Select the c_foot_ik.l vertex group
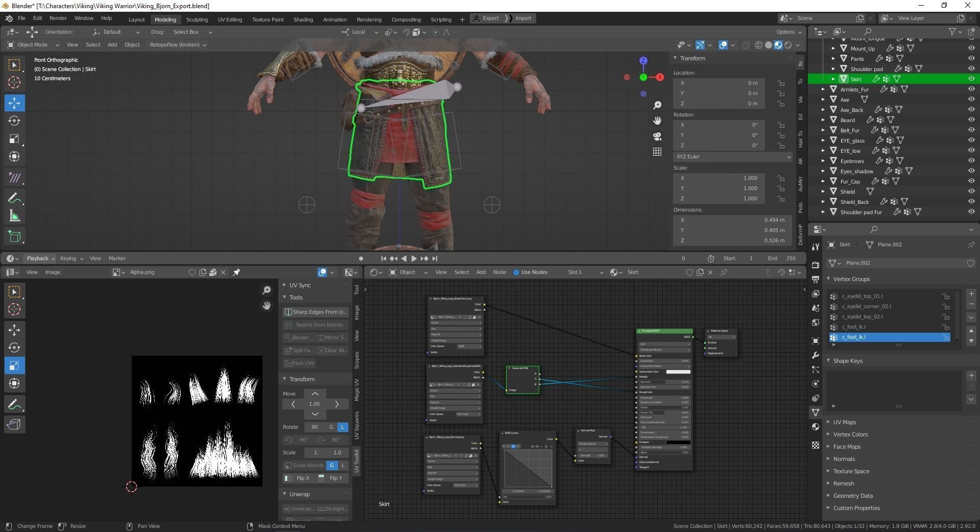Viewport: 980px width, 532px height. click(x=890, y=337)
